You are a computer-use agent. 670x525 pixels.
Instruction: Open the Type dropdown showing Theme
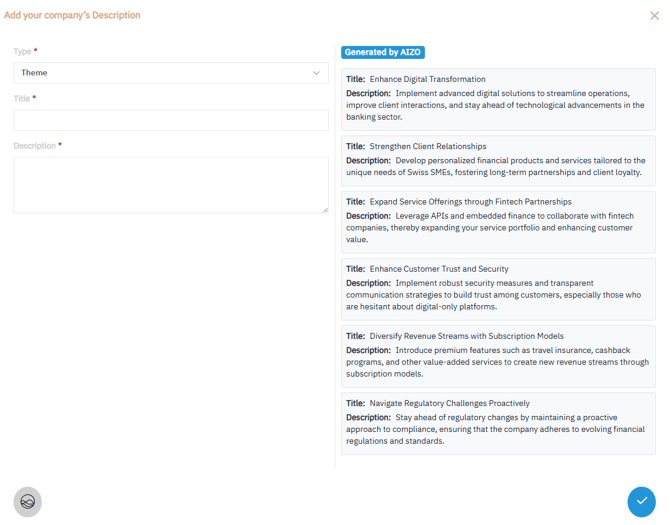click(x=170, y=73)
